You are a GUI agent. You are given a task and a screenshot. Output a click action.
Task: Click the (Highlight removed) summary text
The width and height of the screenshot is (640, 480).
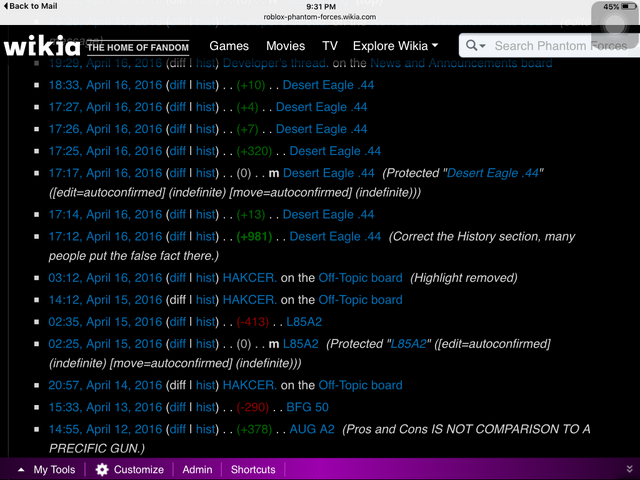[464, 278]
